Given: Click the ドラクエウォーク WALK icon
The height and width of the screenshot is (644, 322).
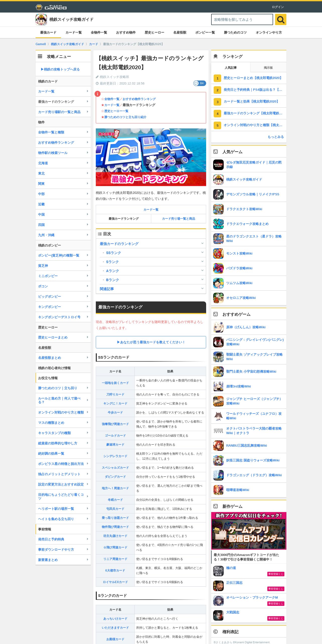Looking at the screenshot, I should tap(218, 224).
